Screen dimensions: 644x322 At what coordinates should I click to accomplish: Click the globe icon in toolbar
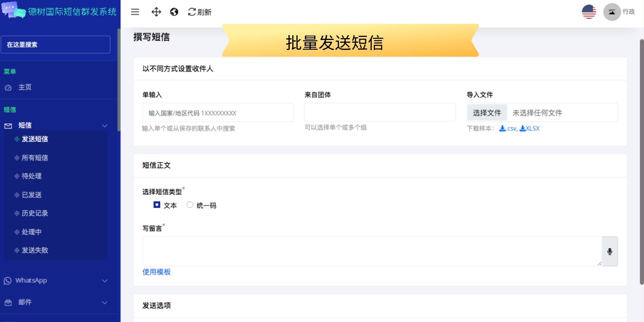point(174,12)
